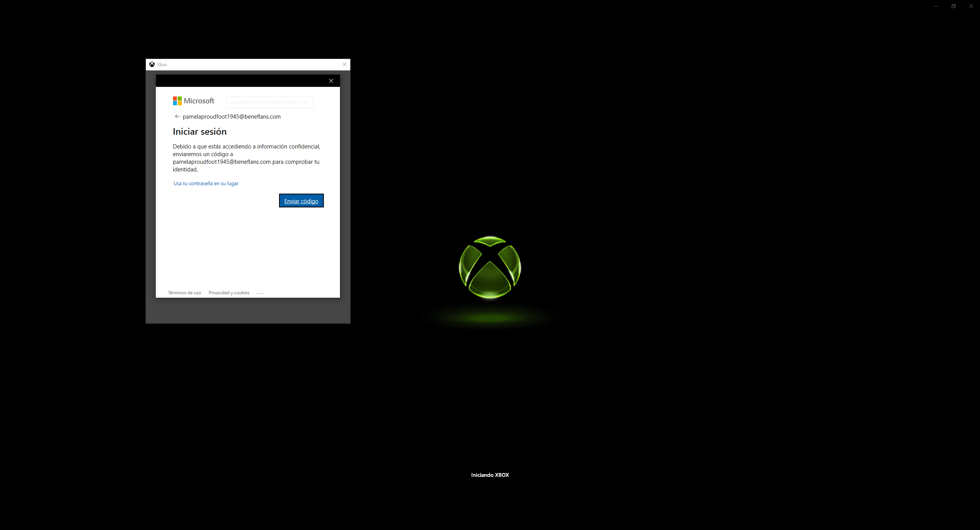Click the glowing Xbox sphere logo

pos(490,267)
